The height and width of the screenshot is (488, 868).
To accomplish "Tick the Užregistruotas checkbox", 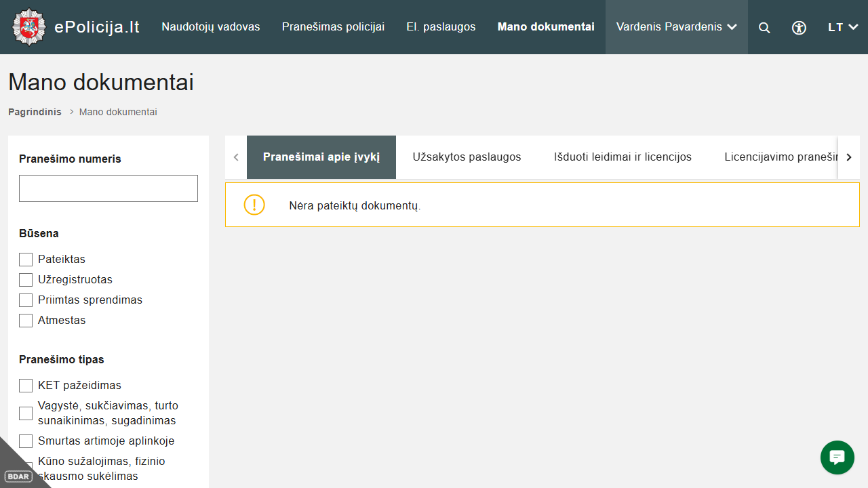I will (x=26, y=280).
